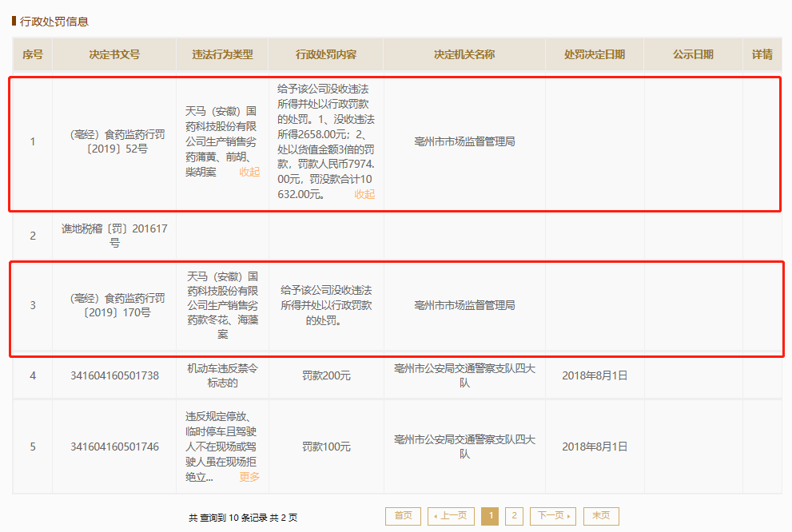Viewport: 792px width, 532px height.
Task: Click the 处罚决定日期 column header
Action: coord(595,54)
